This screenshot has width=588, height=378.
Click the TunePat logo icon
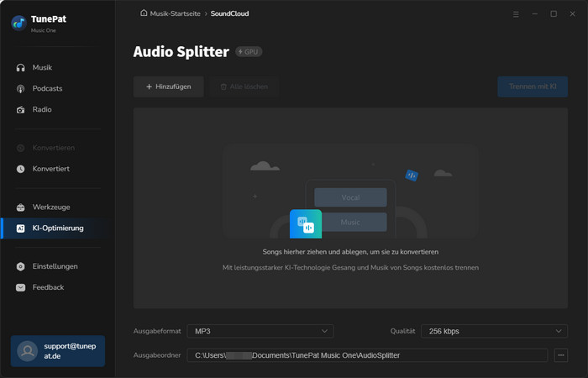point(18,24)
